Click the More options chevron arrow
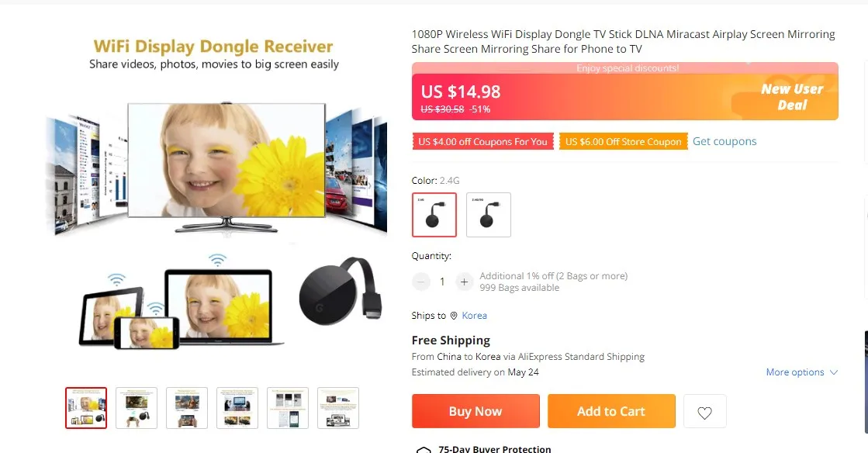868x453 pixels. click(834, 372)
